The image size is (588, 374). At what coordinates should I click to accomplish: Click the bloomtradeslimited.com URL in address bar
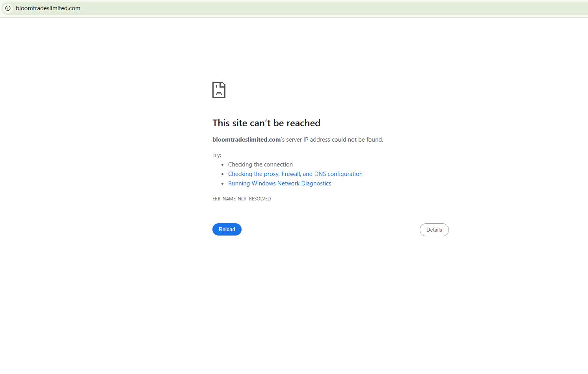coord(48,8)
